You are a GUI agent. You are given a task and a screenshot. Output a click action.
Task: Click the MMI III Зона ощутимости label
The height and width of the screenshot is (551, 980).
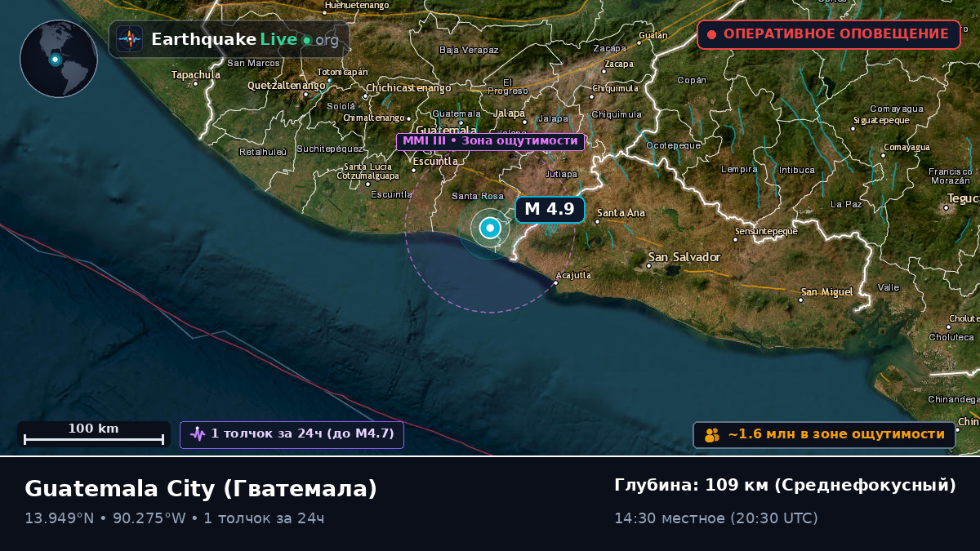[x=490, y=141]
